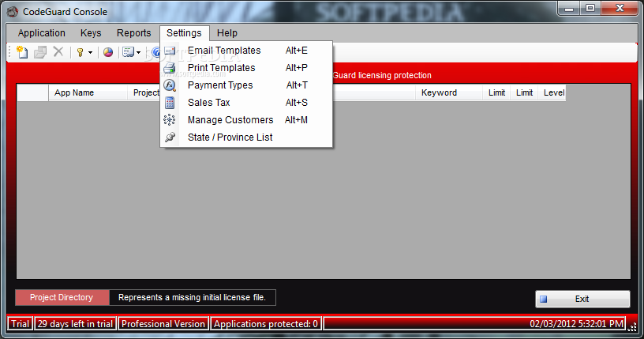This screenshot has height=339, width=644.
Task: Click the Trial status bar panel
Action: tap(21, 324)
